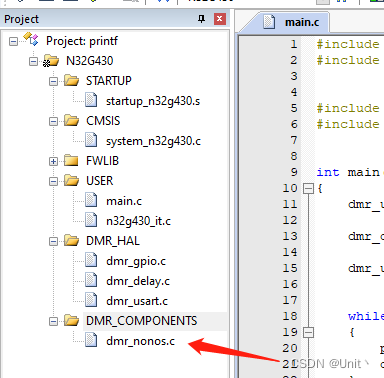Click the dmr_nonos.c file icon
Image resolution: width=384 pixels, height=378 pixels.
[91, 340]
